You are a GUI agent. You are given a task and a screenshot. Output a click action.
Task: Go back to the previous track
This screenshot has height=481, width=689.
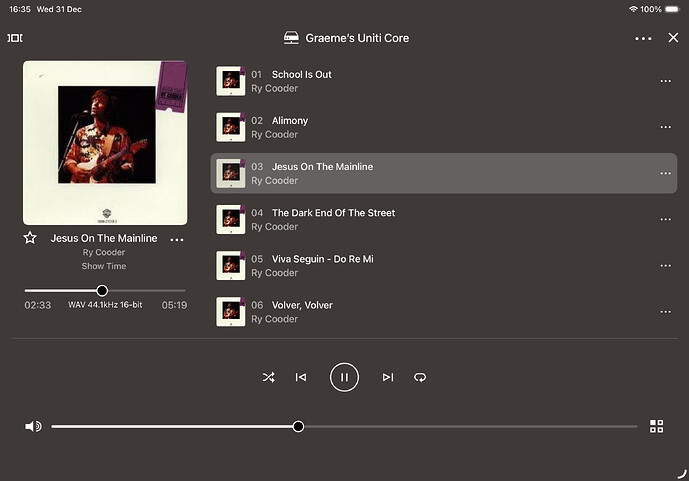[x=301, y=377]
